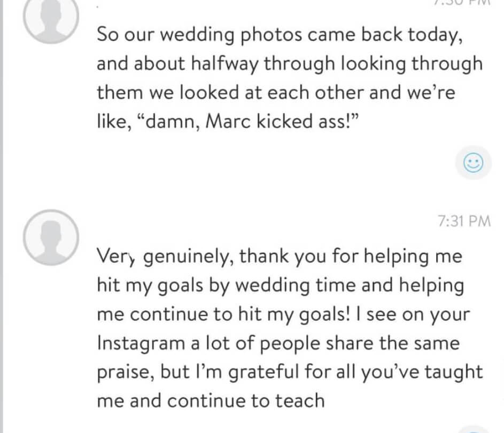Click the line "them we looked at each other"
Image resolution: width=504 pixels, height=433 pixels.
(275, 93)
